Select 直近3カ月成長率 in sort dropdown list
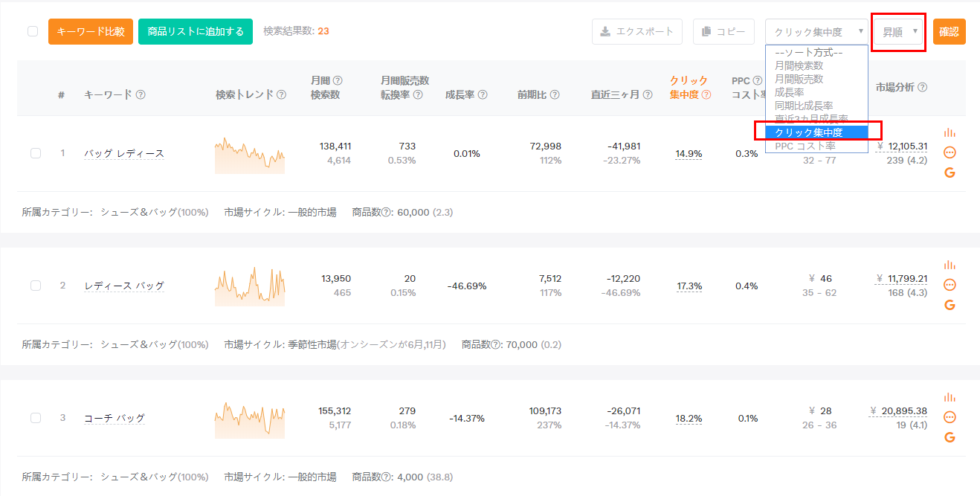Image resolution: width=980 pixels, height=496 pixels. coord(816,118)
